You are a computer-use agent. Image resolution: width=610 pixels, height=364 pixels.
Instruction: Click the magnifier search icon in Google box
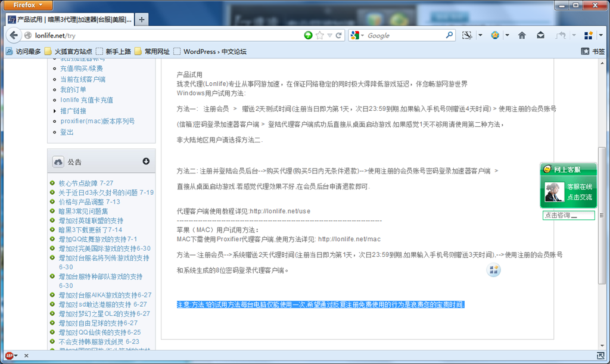(x=449, y=35)
